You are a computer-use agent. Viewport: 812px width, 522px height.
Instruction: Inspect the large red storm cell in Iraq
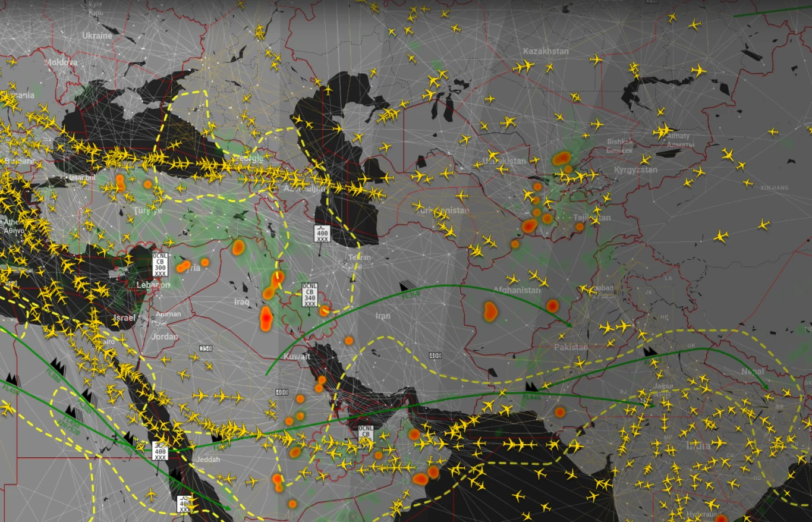point(266,319)
